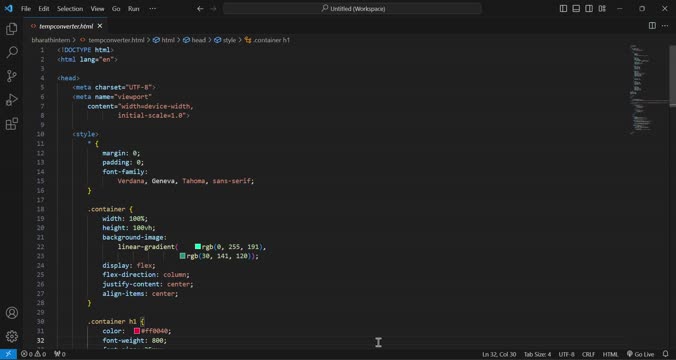This screenshot has height=360, width=676.
Task: Open the Explorer view in activity bar
Action: click(12, 29)
